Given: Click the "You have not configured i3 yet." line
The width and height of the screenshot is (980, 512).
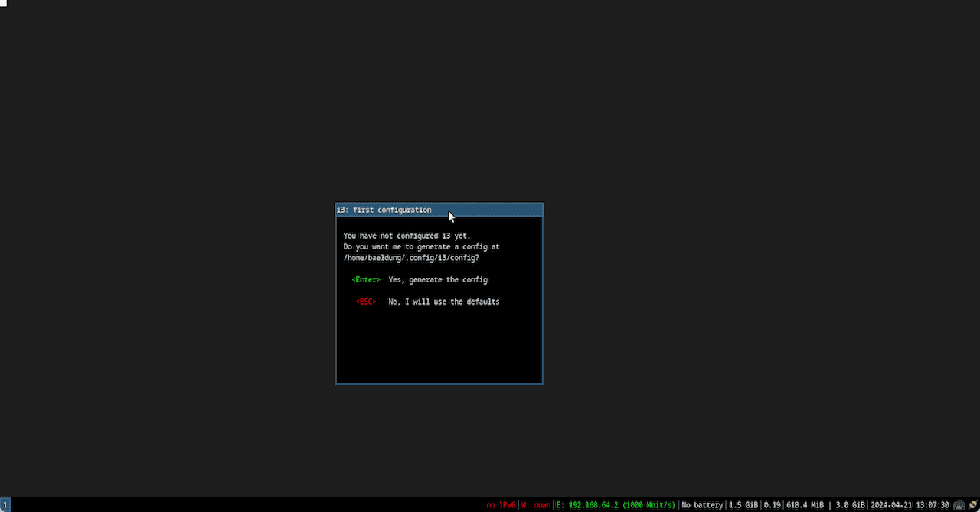Looking at the screenshot, I should [x=407, y=236].
